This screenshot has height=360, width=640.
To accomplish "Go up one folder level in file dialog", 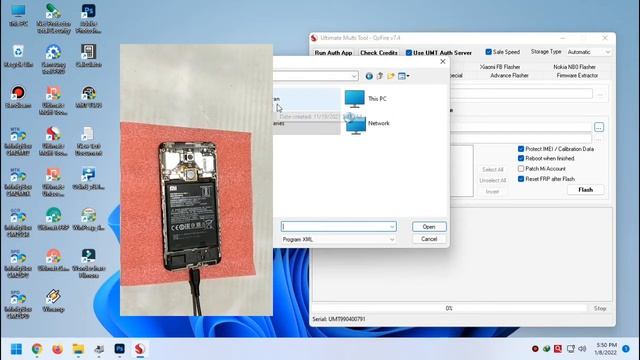I will [380, 76].
